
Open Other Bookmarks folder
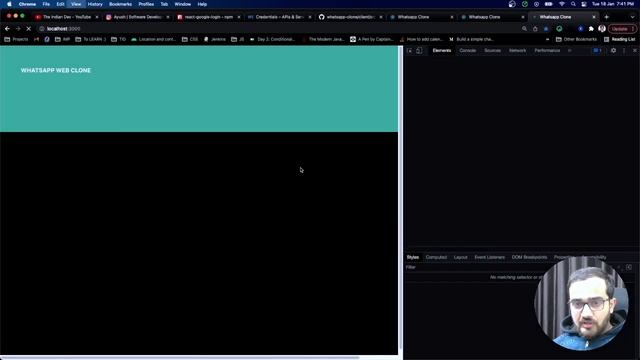[x=576, y=39]
